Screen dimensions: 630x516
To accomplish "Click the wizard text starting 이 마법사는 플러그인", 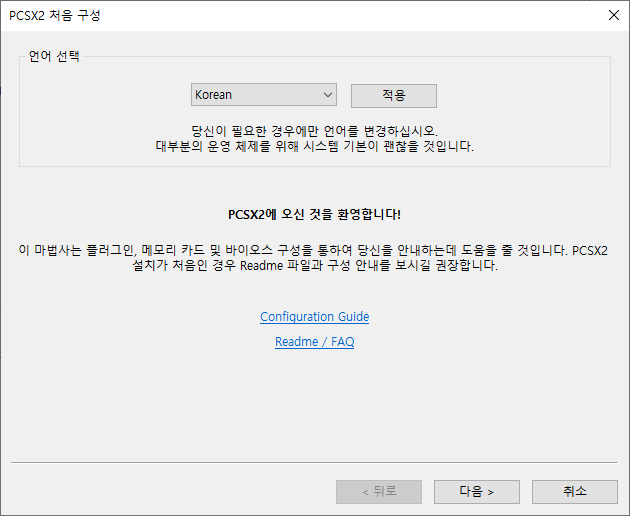I will click(313, 258).
